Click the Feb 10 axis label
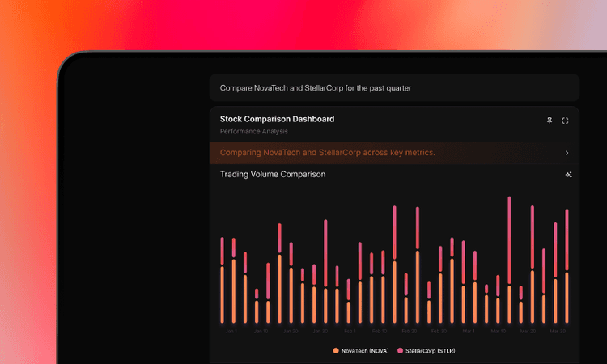Viewport: 607px width, 364px height. pos(380,331)
